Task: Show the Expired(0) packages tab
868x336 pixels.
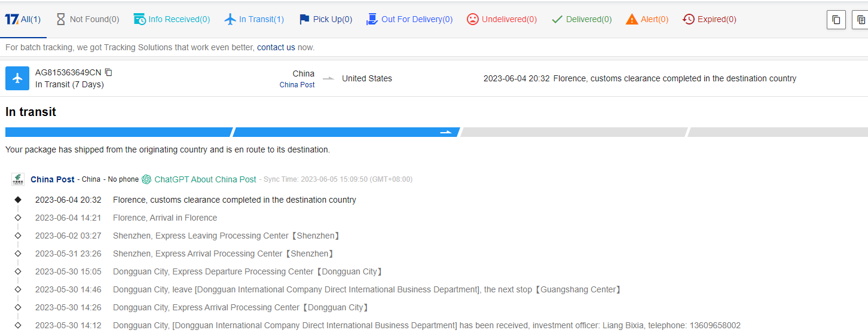Action: coord(710,19)
